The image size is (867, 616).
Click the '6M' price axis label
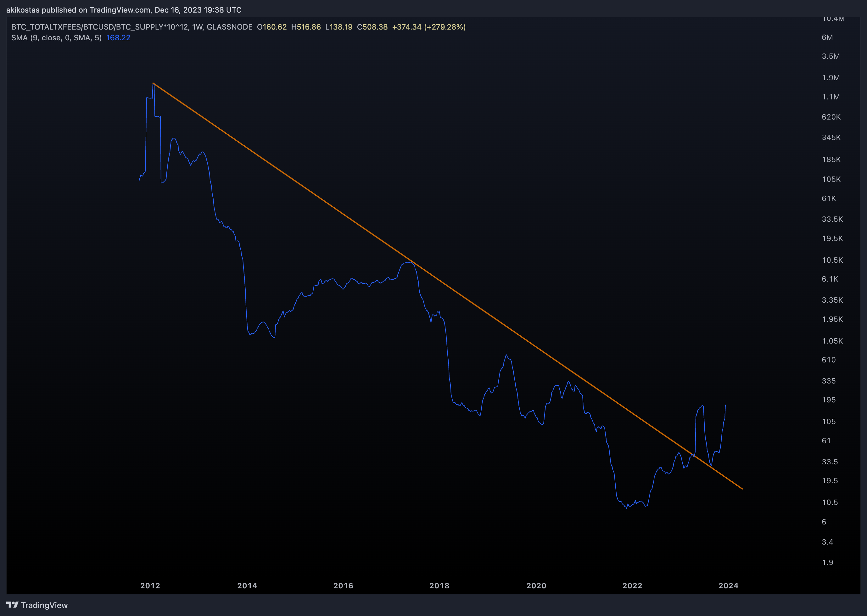827,37
